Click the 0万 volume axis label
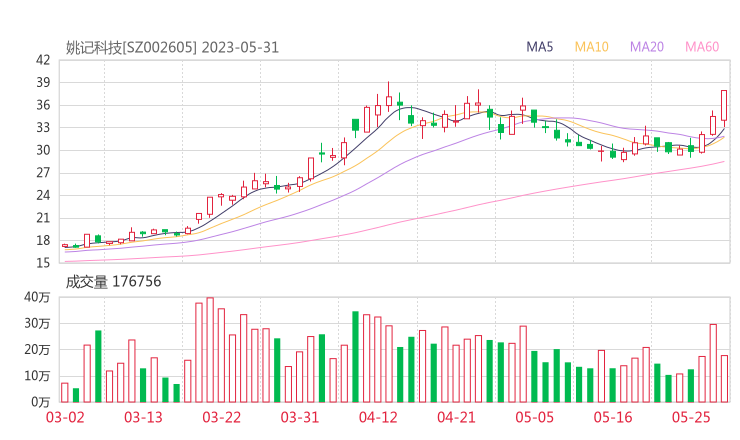This screenshot has width=740, height=440. 40,402
